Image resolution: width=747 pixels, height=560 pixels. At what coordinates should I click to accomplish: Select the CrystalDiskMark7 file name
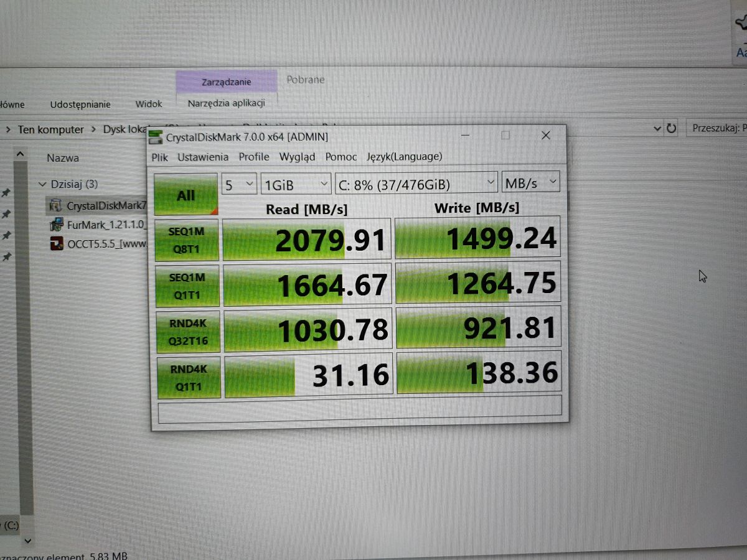[106, 205]
